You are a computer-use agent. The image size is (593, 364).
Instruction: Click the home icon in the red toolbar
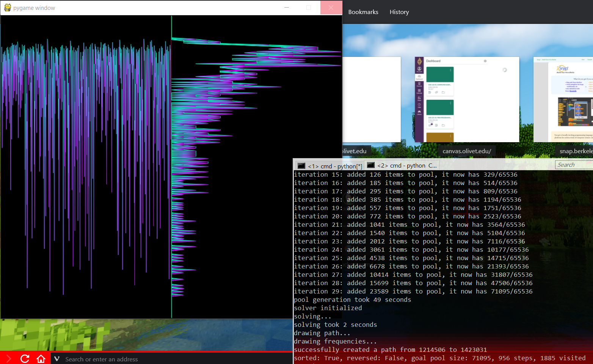(41, 358)
